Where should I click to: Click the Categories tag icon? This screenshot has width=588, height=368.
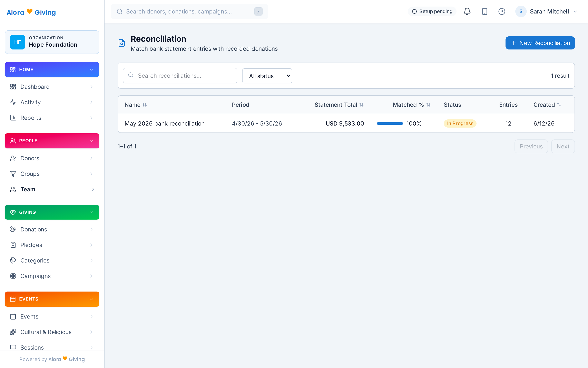click(x=13, y=260)
